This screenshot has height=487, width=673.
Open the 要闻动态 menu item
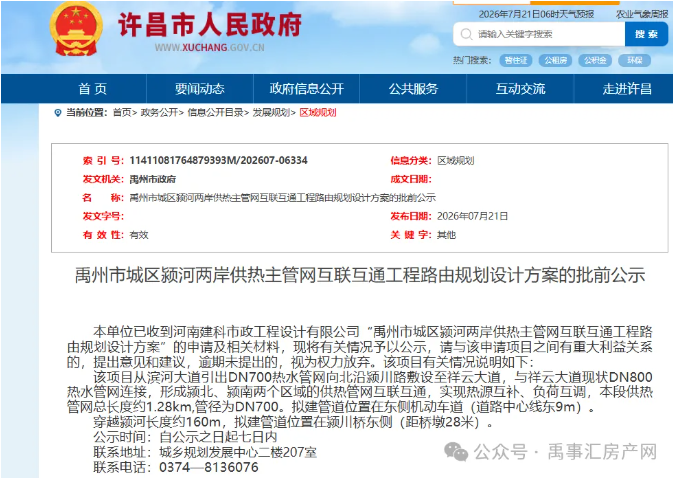pos(200,88)
